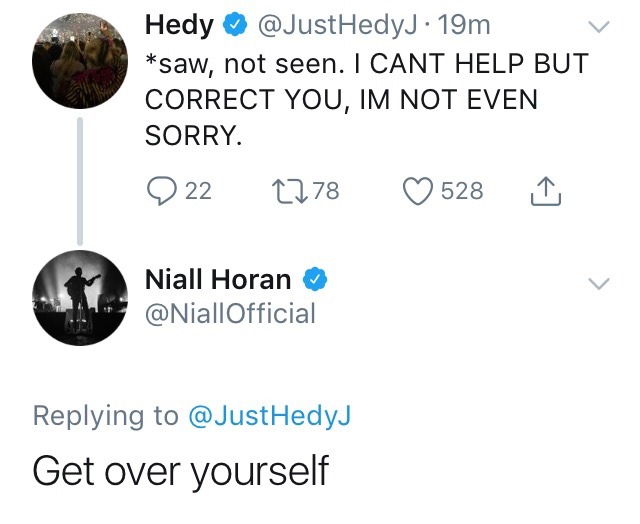Open the @NiallOfficial handle

(230, 314)
